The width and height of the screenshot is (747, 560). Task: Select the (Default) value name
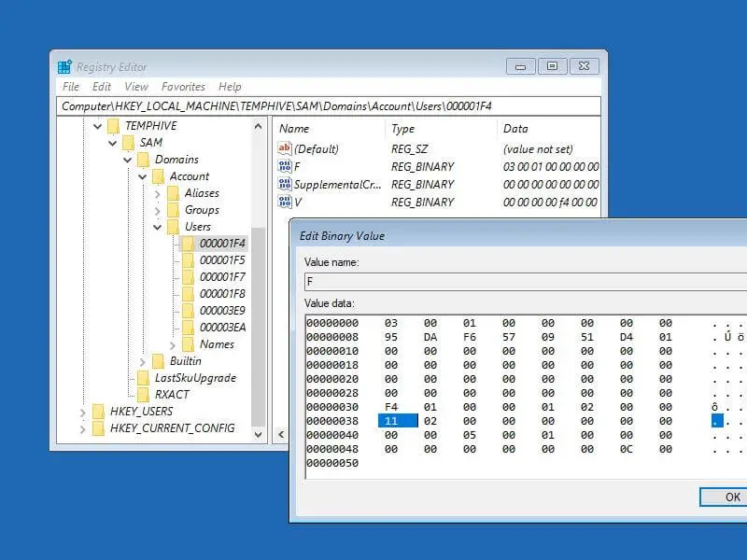click(317, 149)
